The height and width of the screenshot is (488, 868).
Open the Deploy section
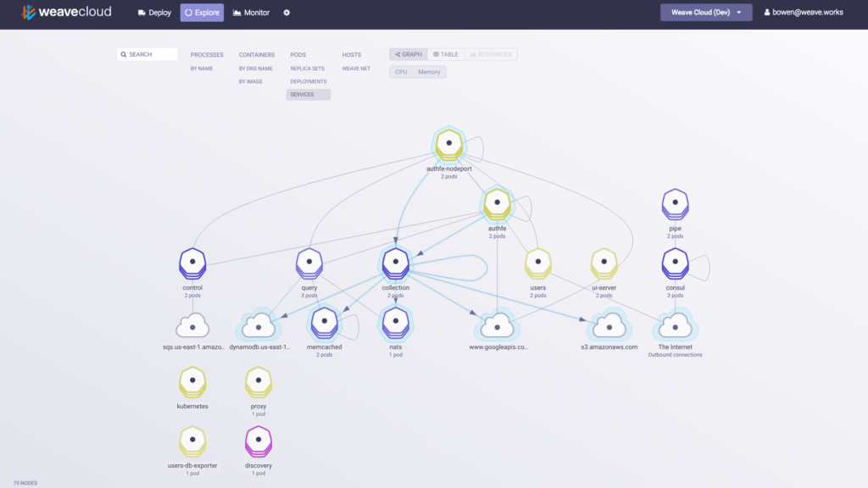pos(154,12)
